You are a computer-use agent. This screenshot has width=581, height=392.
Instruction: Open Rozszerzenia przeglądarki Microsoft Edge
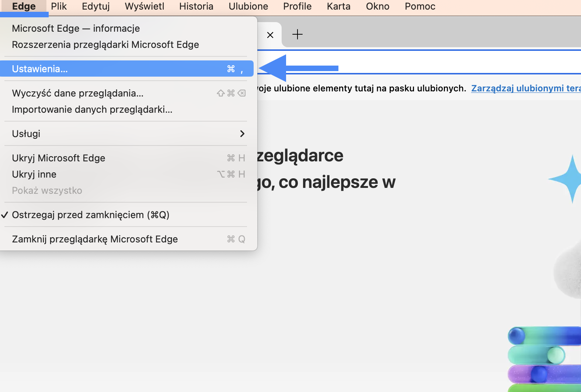127,45
